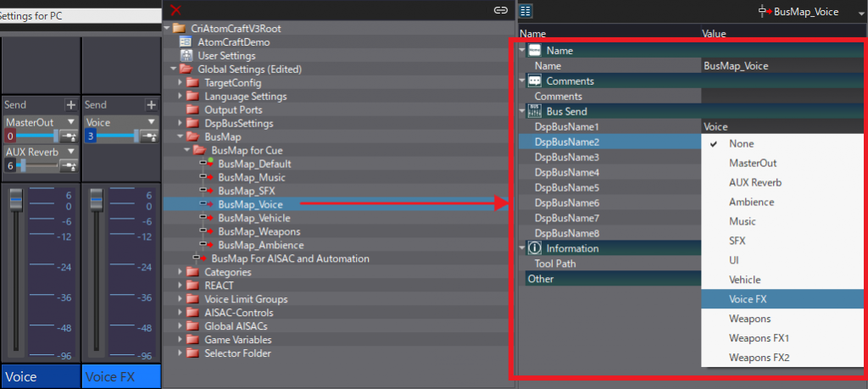This screenshot has width=868, height=389.
Task: Select the Voice mixer channel label
Action: [x=39, y=376]
